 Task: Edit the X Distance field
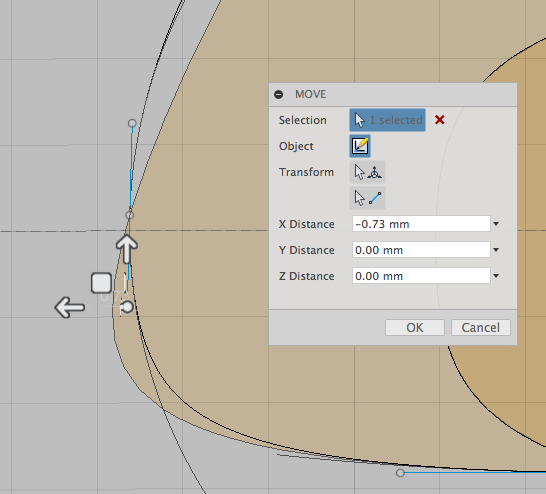[x=421, y=224]
